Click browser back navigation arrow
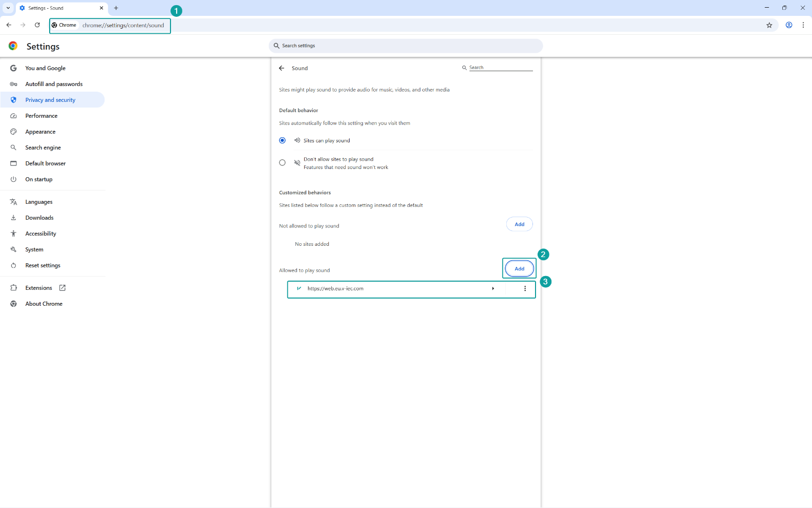The height and width of the screenshot is (508, 812). coord(9,25)
